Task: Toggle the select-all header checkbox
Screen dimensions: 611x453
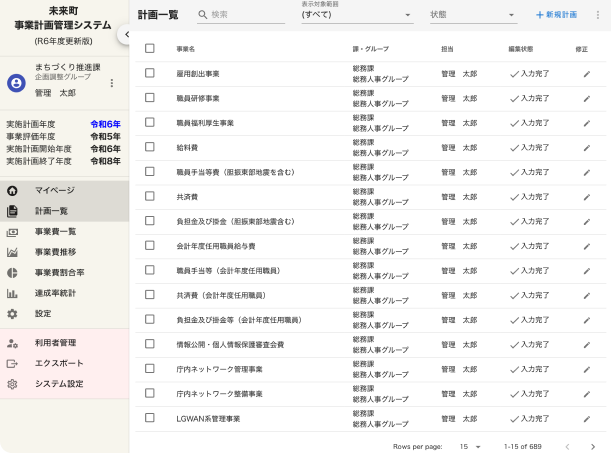Action: [x=150, y=48]
